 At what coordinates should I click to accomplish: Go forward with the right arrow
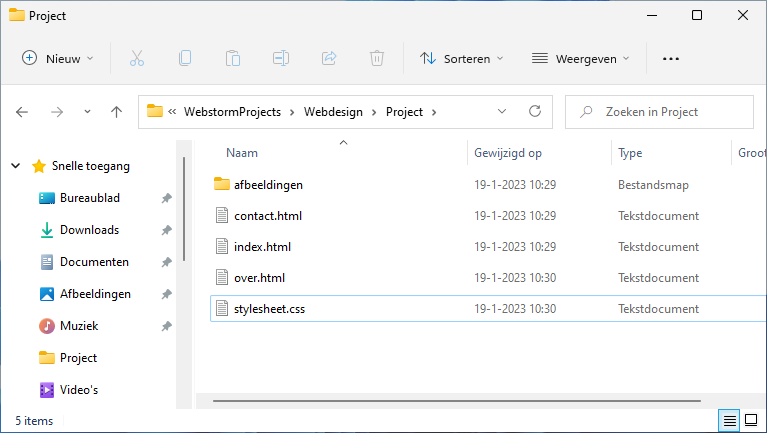(x=57, y=112)
